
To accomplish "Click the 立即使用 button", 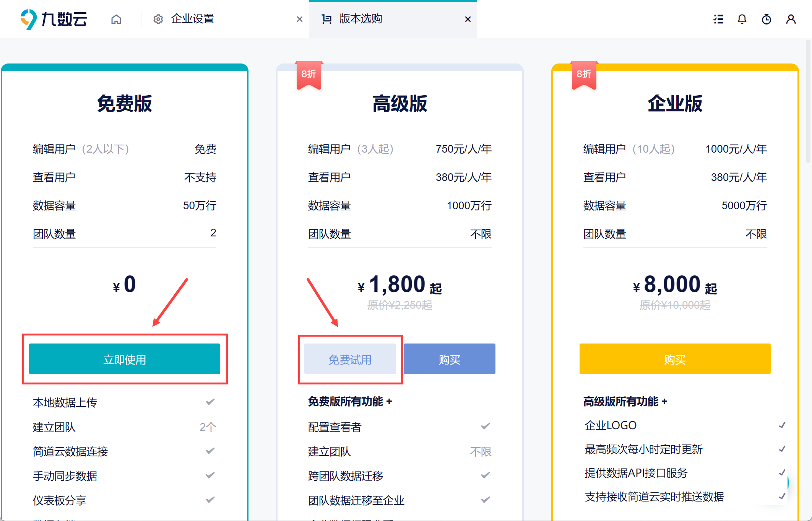I will (125, 359).
